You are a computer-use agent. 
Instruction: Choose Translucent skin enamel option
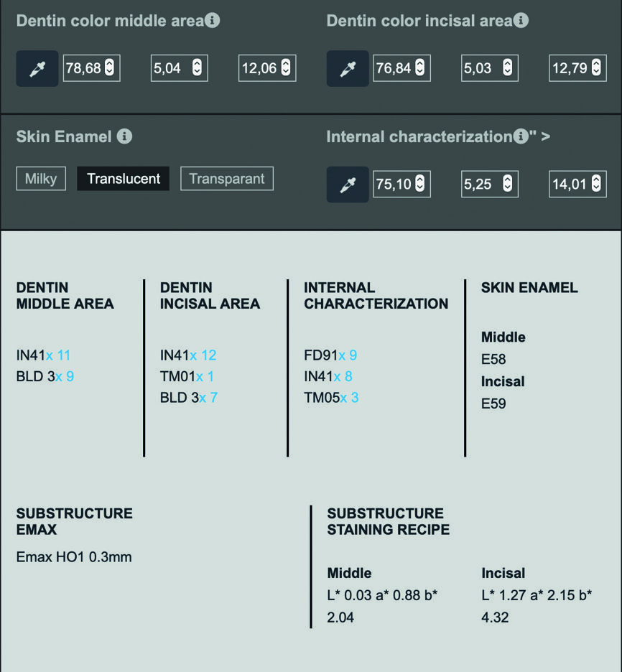124,179
